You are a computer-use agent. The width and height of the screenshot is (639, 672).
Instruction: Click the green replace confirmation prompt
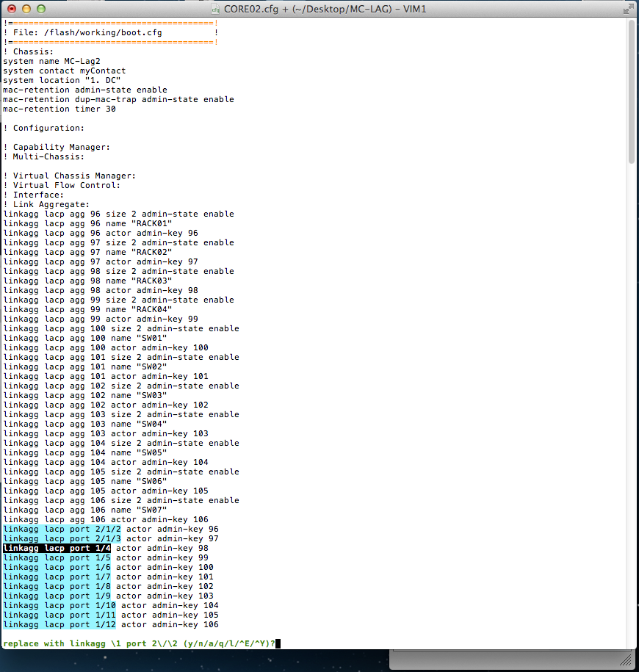140,643
